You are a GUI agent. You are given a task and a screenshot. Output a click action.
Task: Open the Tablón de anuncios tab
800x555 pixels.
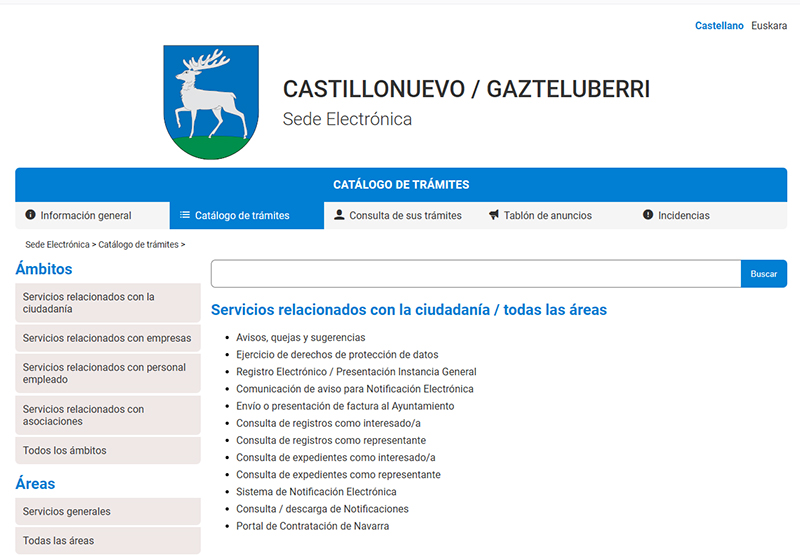pyautogui.click(x=556, y=215)
